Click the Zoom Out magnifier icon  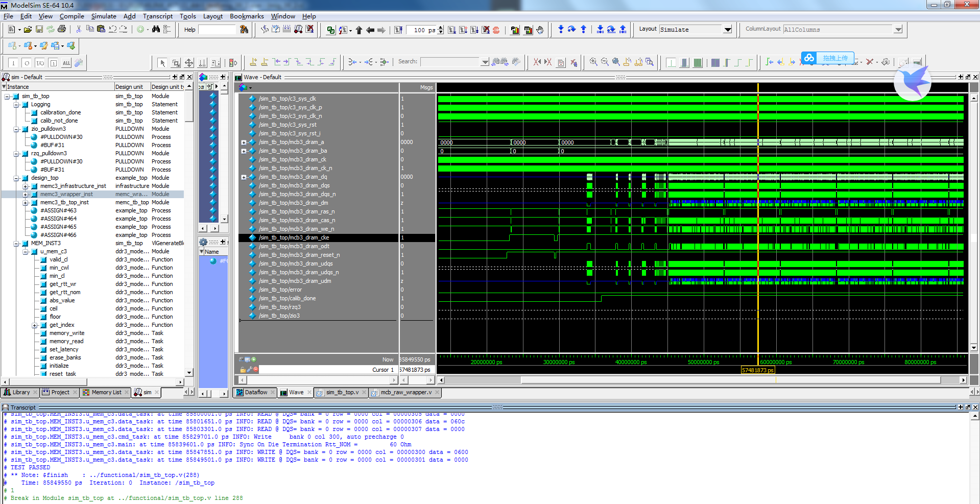605,62
